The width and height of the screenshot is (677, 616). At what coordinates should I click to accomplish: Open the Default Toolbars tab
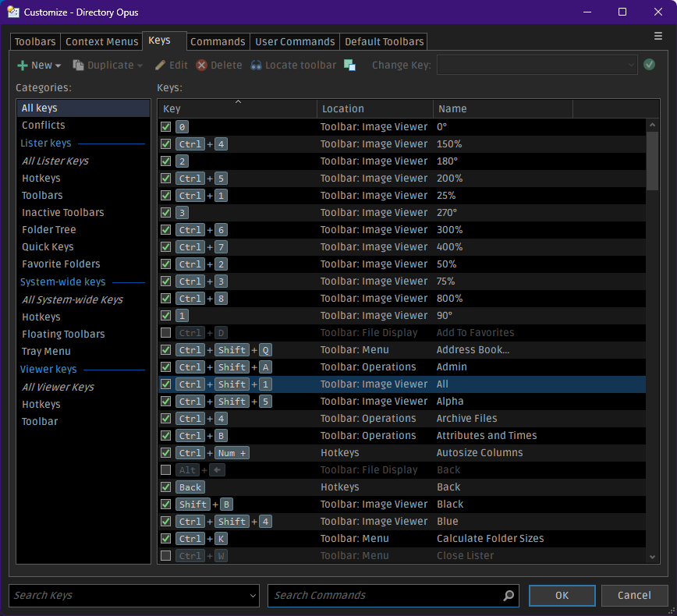(384, 42)
